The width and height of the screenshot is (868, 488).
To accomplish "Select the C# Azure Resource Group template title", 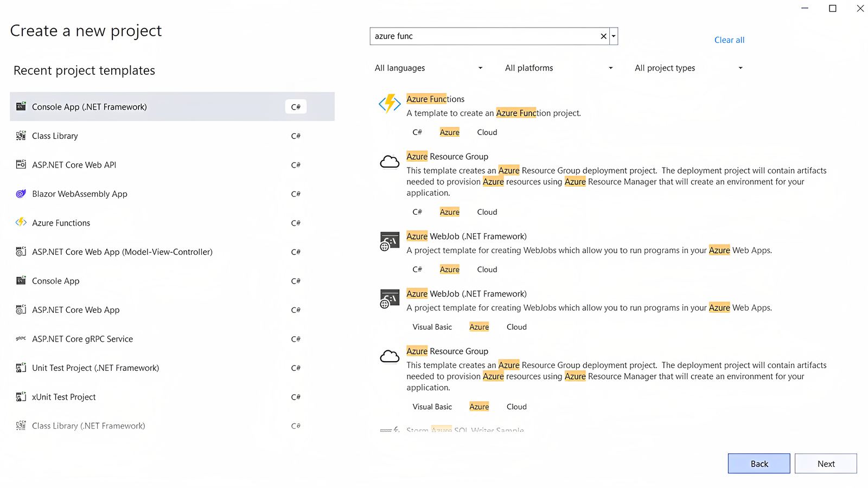I will [x=447, y=157].
